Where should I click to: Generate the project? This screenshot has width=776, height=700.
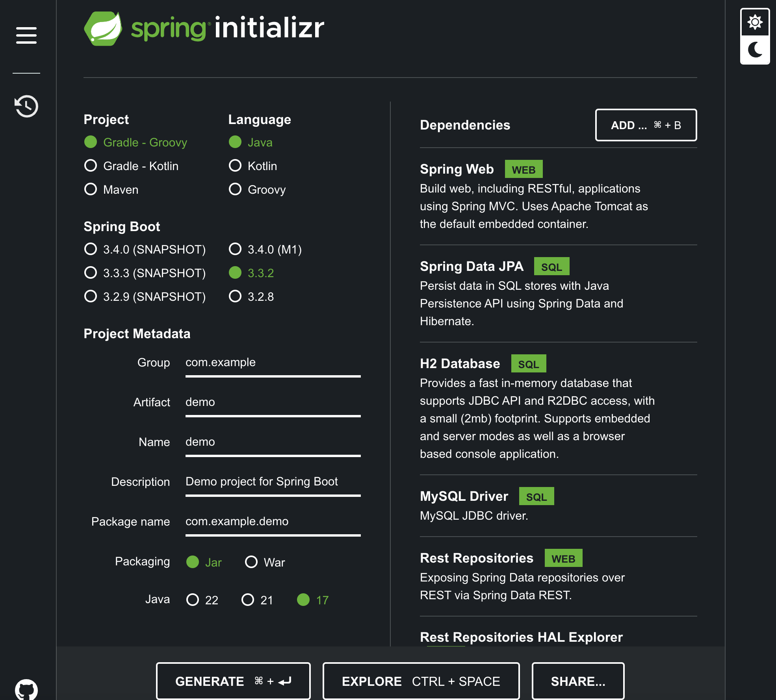(233, 681)
